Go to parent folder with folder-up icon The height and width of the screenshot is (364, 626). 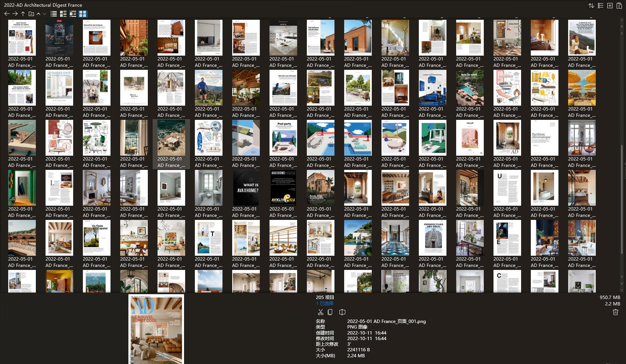tap(23, 14)
